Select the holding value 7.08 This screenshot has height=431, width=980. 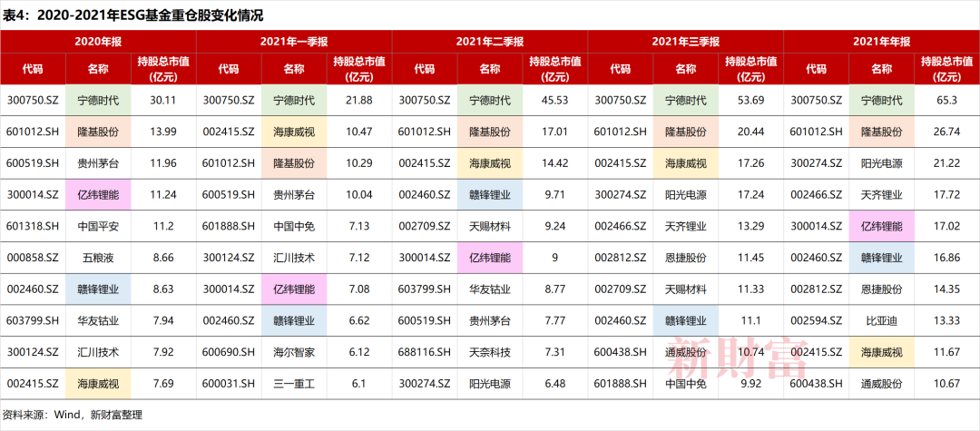coord(360,289)
